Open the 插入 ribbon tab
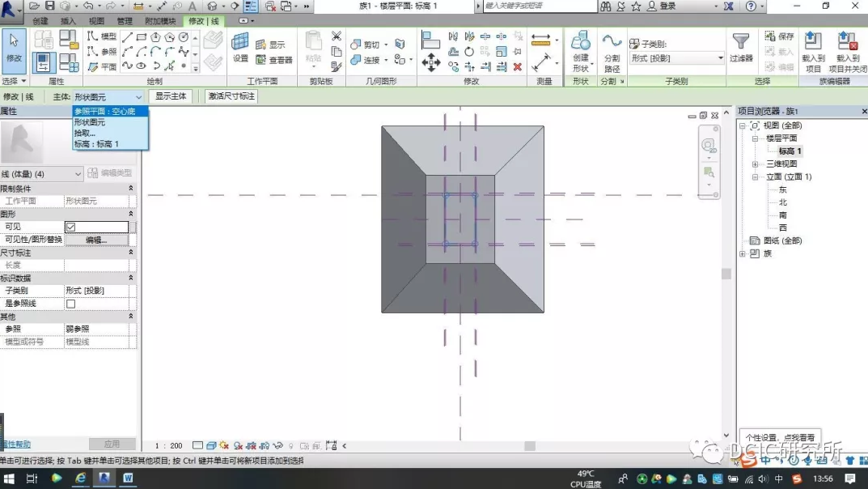 [x=68, y=21]
